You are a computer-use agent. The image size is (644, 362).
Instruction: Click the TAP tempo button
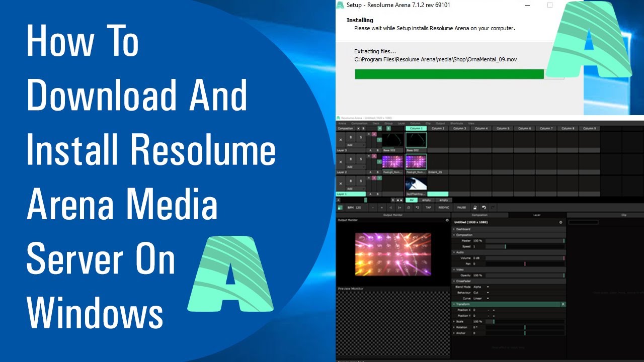[x=428, y=207]
